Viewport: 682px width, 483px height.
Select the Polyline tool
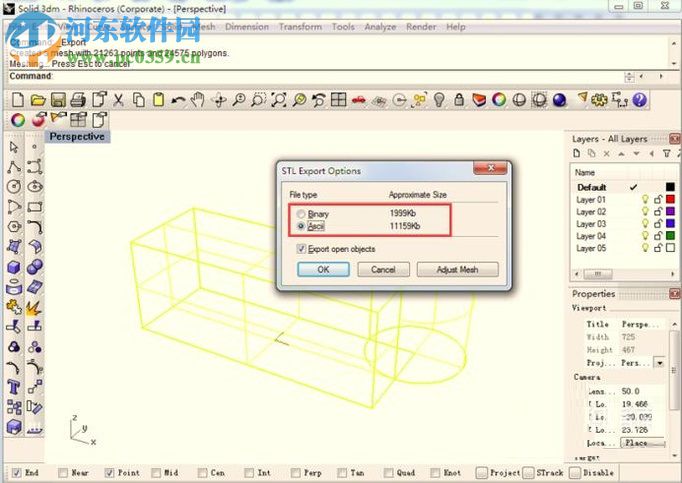point(14,167)
